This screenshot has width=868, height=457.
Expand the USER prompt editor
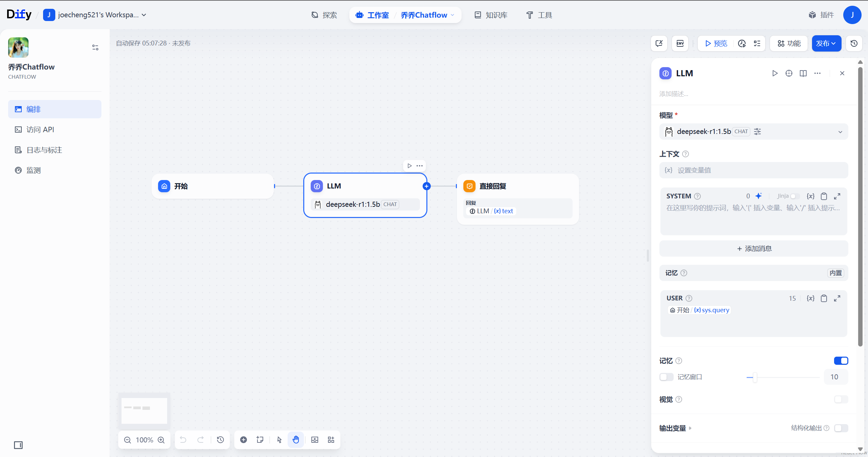click(x=837, y=298)
